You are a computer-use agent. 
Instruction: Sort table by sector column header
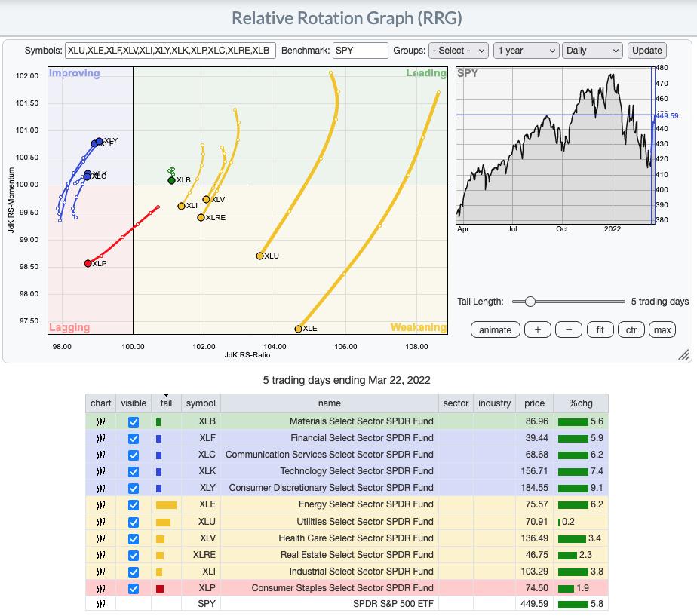[x=456, y=403]
